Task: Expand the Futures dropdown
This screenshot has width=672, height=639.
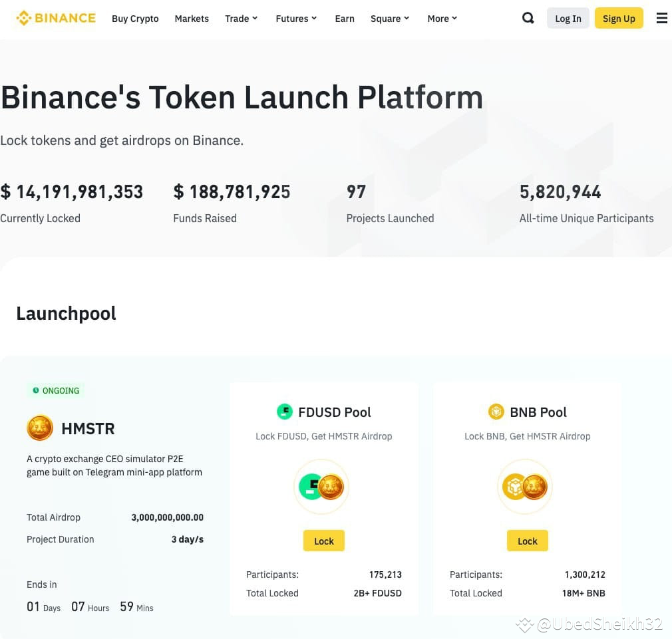Action: pyautogui.click(x=295, y=19)
